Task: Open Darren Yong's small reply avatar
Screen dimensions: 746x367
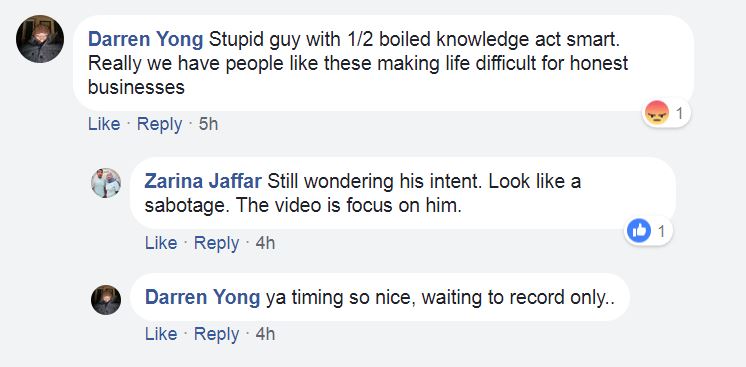Action: click(x=106, y=300)
